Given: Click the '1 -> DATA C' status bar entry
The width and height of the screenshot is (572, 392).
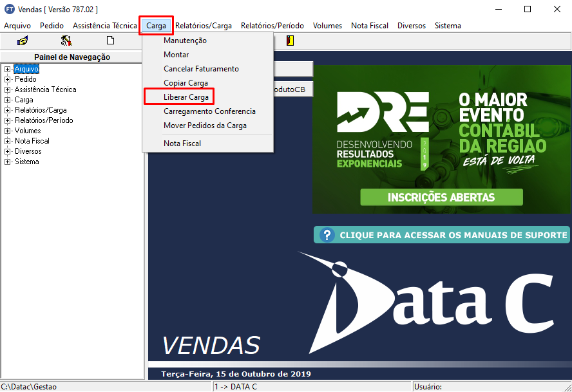Looking at the screenshot, I should pos(236,387).
